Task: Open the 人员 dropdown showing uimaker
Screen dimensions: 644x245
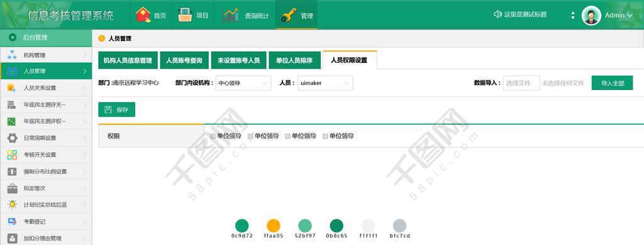Action: click(x=325, y=83)
